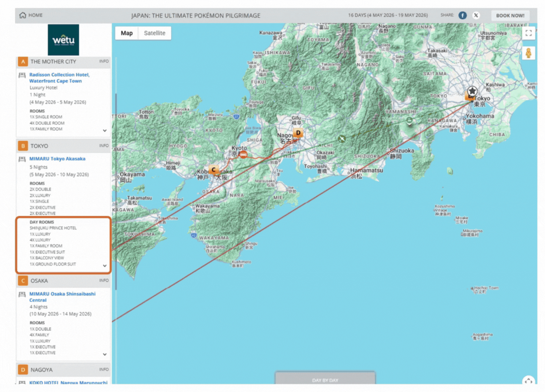This screenshot has height=392, width=545.
Task: Share itinerary on X
Action: pyautogui.click(x=476, y=15)
